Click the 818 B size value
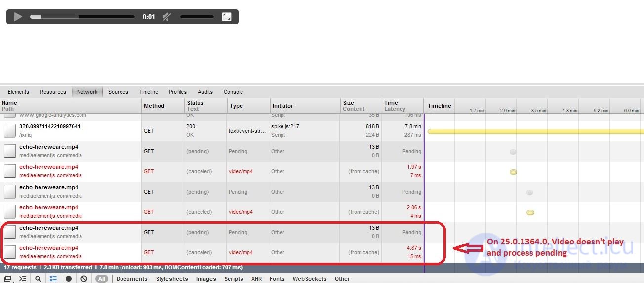 372,127
